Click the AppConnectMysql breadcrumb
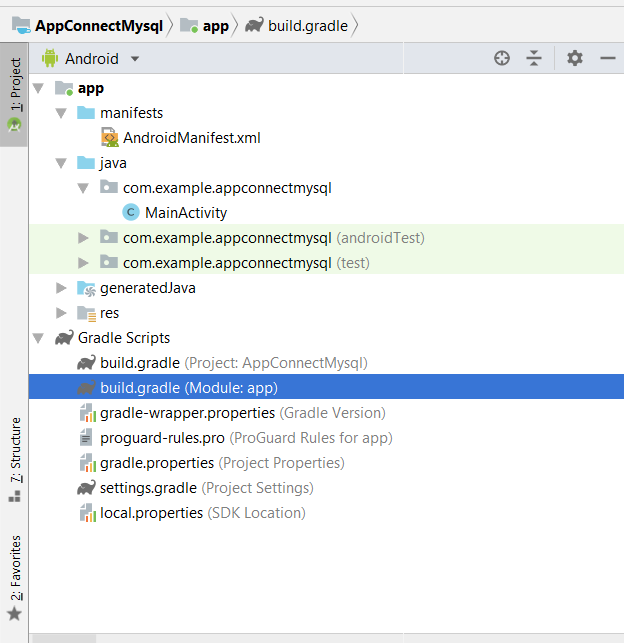The image size is (624, 643). (99, 26)
